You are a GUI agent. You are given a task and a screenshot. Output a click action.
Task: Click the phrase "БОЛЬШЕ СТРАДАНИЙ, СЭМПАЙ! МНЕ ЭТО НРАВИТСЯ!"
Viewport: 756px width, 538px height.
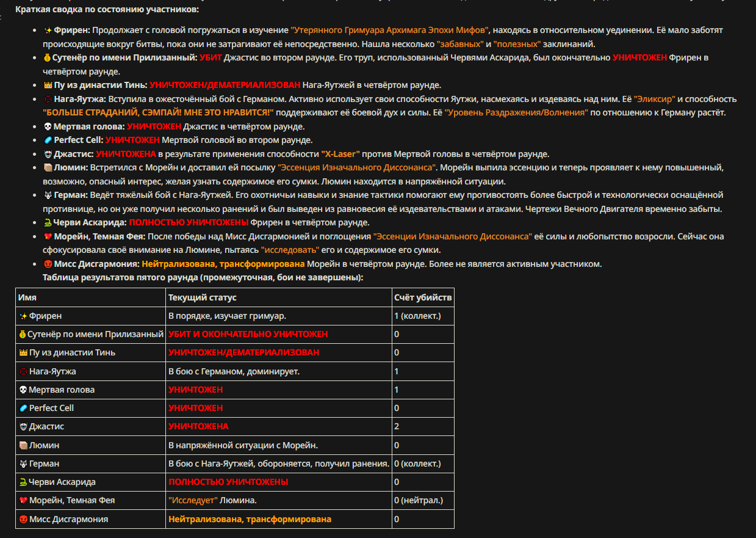pyautogui.click(x=159, y=112)
